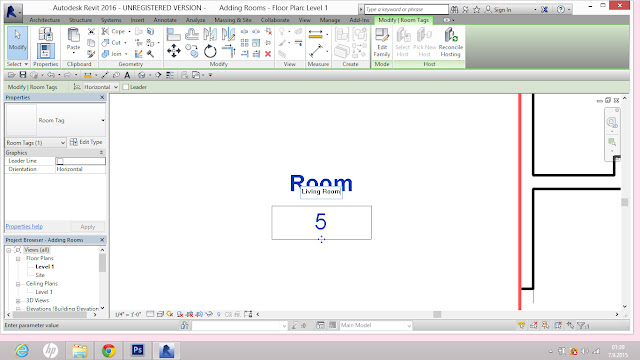The width and height of the screenshot is (640, 360).
Task: Open Photoshop from the taskbar
Action: (x=138, y=350)
